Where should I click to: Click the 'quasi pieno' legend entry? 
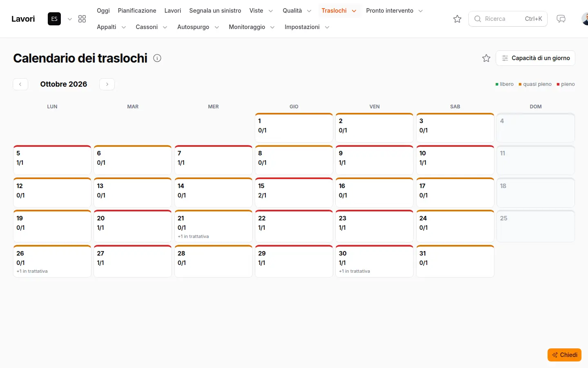coord(535,84)
